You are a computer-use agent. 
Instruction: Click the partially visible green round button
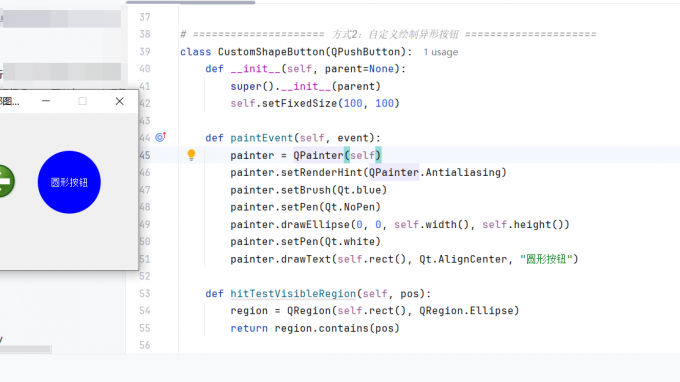point(7,181)
